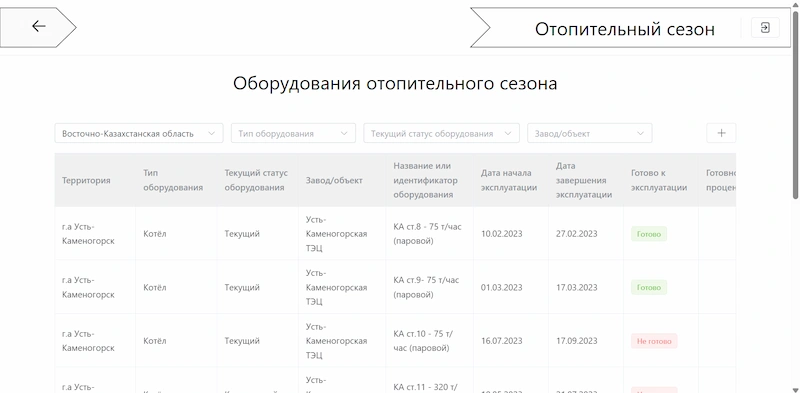Expand the Завод/объект filter dropdown
The width and height of the screenshot is (800, 393).
[x=589, y=133]
